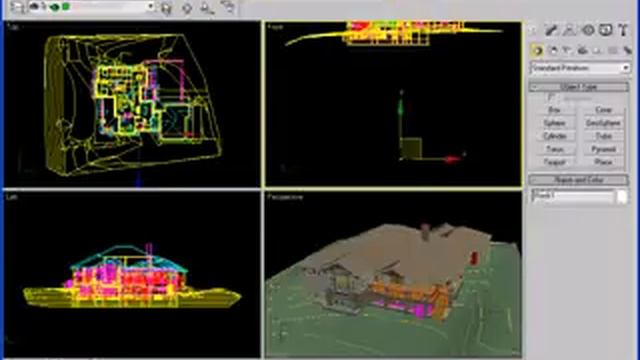Open the Perspective viewport label menu
This screenshot has width=640, height=360.
(285, 197)
